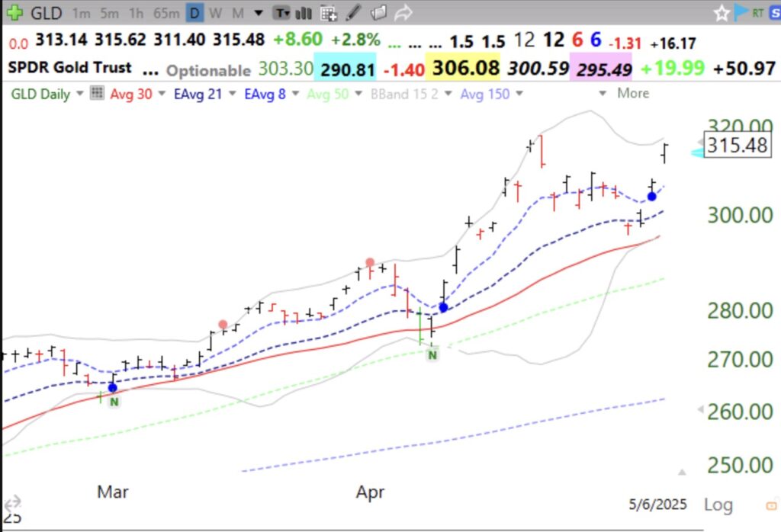This screenshot has height=532, width=781.
Task: Open the bar chart style icon
Action: [304, 13]
